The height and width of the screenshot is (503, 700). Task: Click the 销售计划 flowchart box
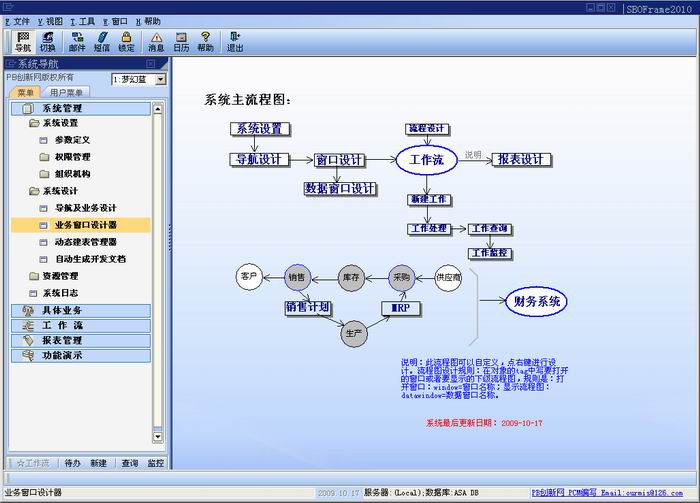tap(308, 307)
